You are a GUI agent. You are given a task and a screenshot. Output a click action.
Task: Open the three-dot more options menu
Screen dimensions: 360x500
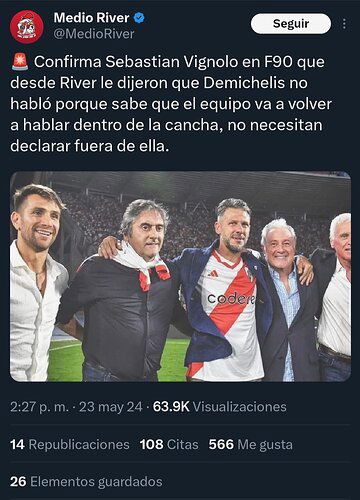click(344, 24)
